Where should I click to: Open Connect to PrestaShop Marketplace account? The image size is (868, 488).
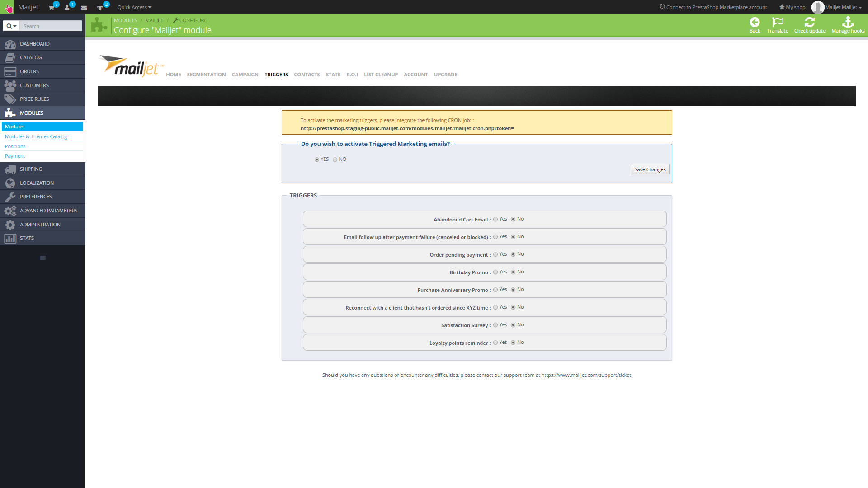point(713,7)
